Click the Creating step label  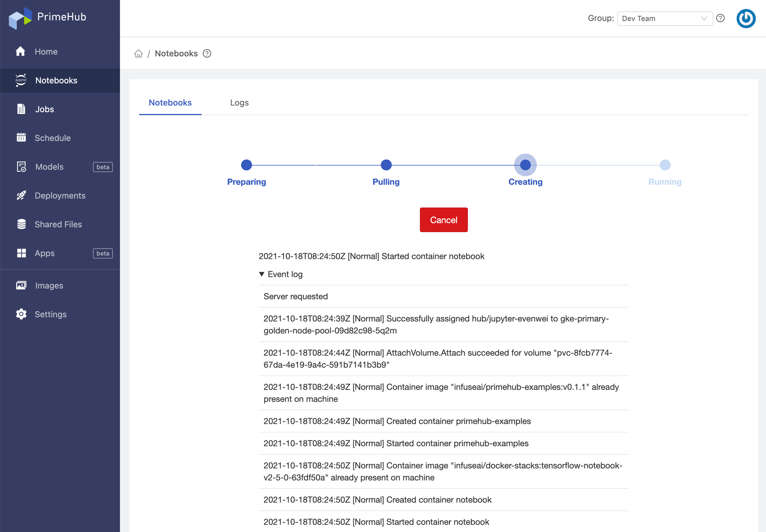525,182
